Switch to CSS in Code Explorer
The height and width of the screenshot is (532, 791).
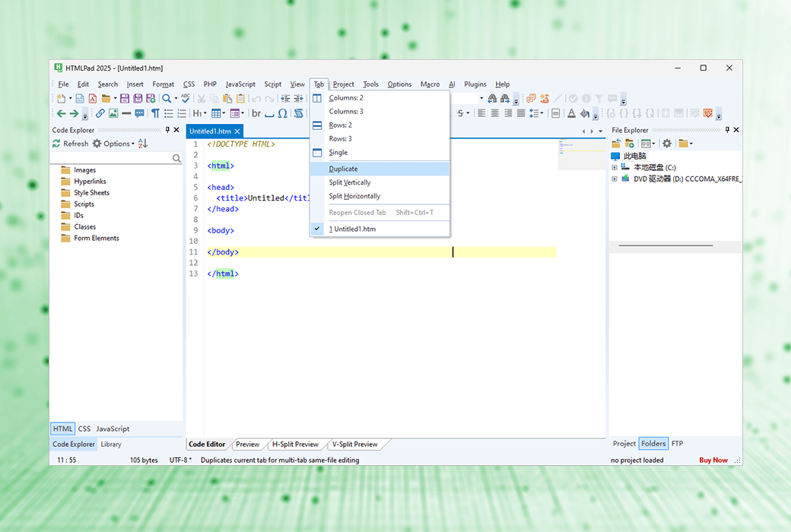pos(84,429)
